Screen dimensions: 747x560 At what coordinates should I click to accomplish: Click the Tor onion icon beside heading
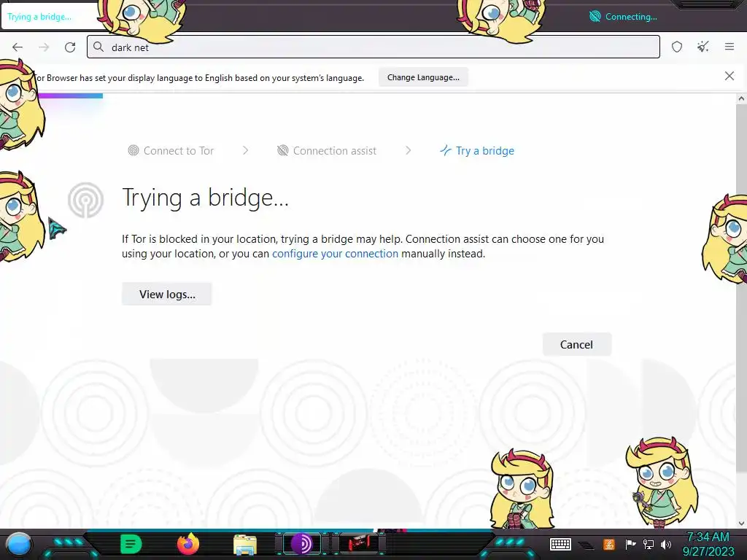pos(86,200)
